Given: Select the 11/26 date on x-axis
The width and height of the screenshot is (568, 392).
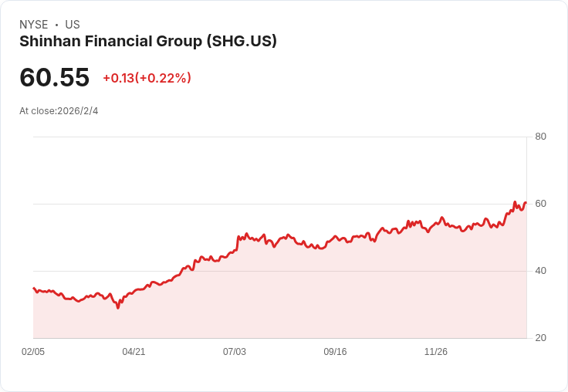Looking at the screenshot, I should 436,352.
